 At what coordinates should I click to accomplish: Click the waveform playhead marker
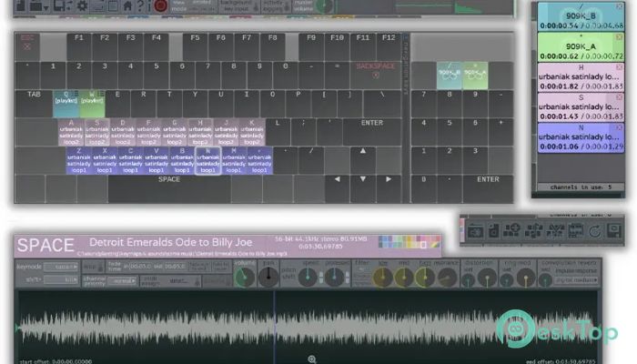275,325
